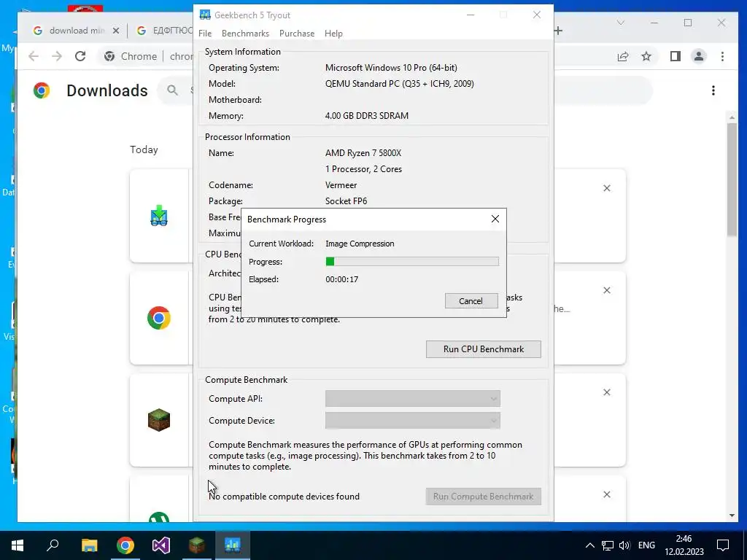The width and height of the screenshot is (747, 560).
Task: Expand the Compute Device dropdown
Action: [413, 421]
